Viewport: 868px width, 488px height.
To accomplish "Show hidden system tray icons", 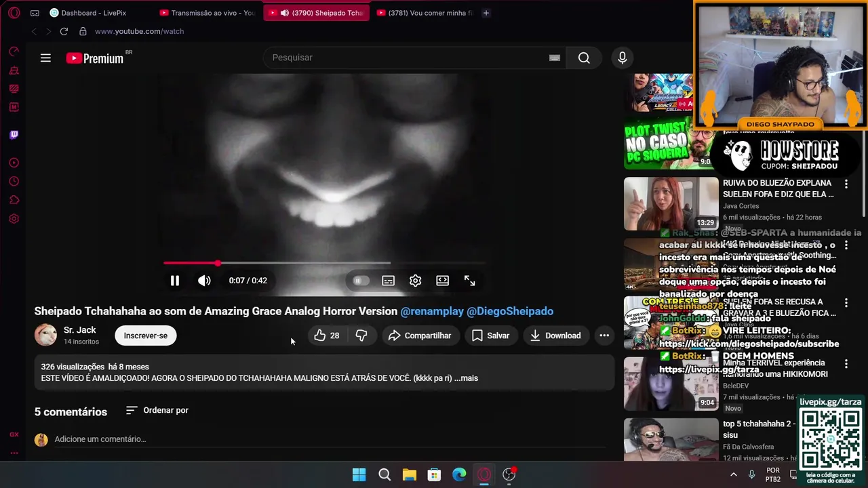I will pyautogui.click(x=733, y=474).
